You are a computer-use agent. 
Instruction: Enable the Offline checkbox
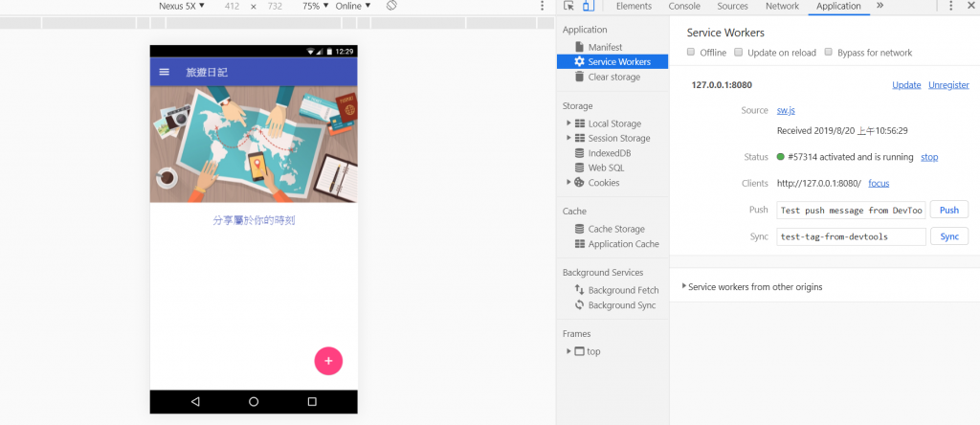click(x=691, y=52)
